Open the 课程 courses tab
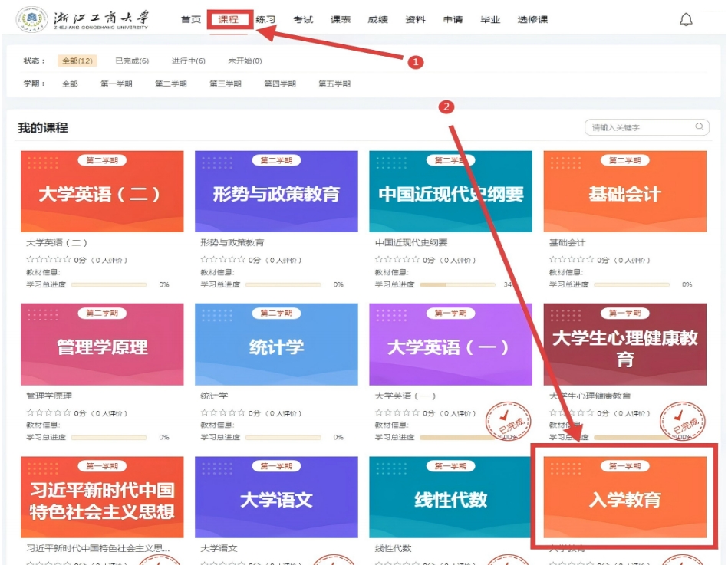The height and width of the screenshot is (565, 728). 229,19
